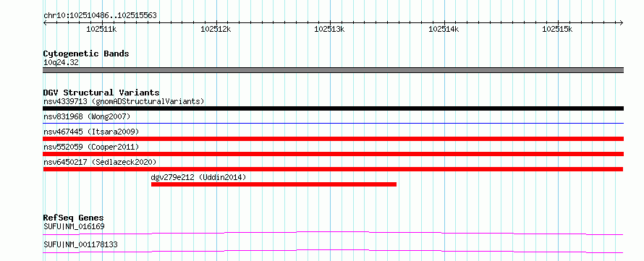644x261 pixels.
Task: Open the nsv467445 (Itsara2009) label
Action: [91, 132]
